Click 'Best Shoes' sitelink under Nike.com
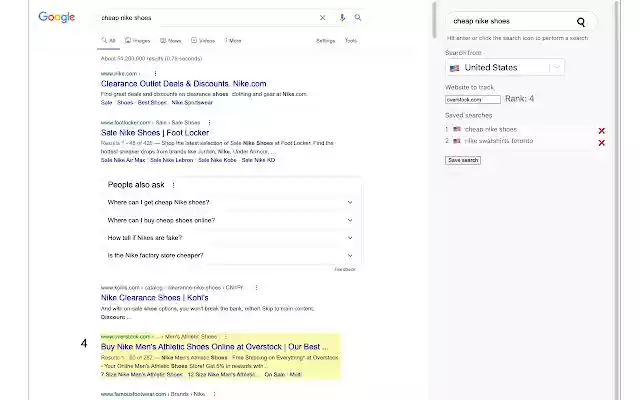 [x=152, y=102]
